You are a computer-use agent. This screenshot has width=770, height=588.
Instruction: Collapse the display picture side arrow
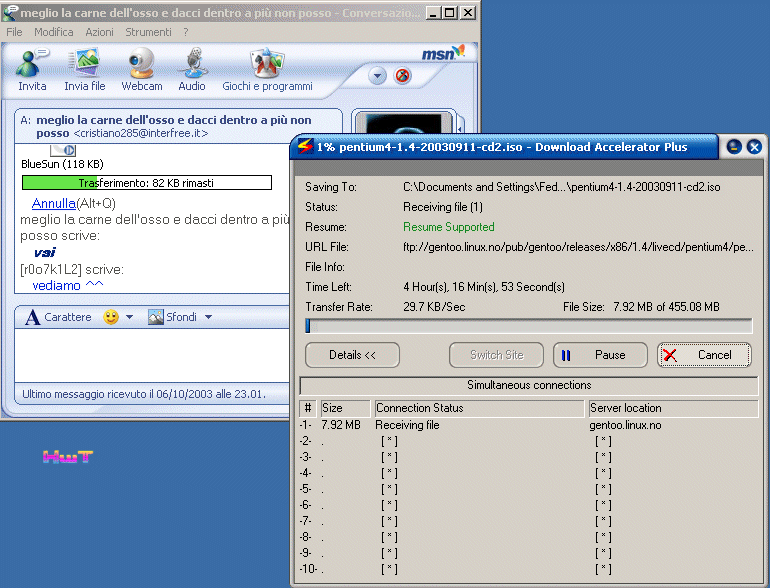coord(460,129)
